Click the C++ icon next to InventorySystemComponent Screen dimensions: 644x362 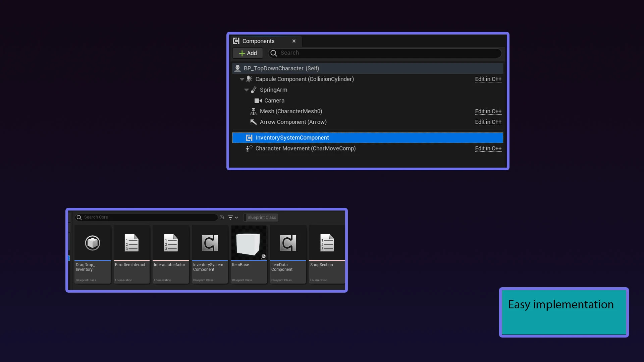click(x=250, y=137)
